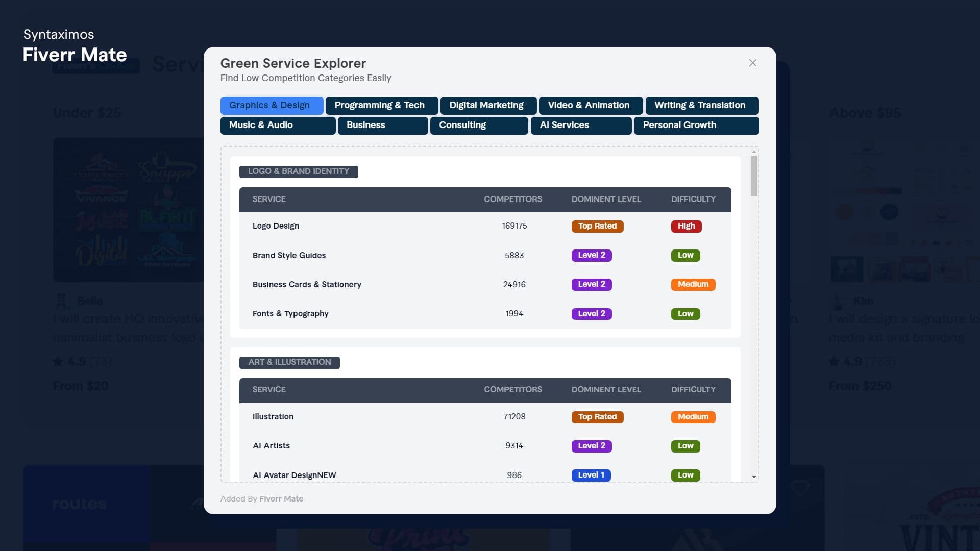This screenshot has width=980, height=551.
Task: Click DIFFICULTY header in Logo & Brand table
Action: coord(693,199)
